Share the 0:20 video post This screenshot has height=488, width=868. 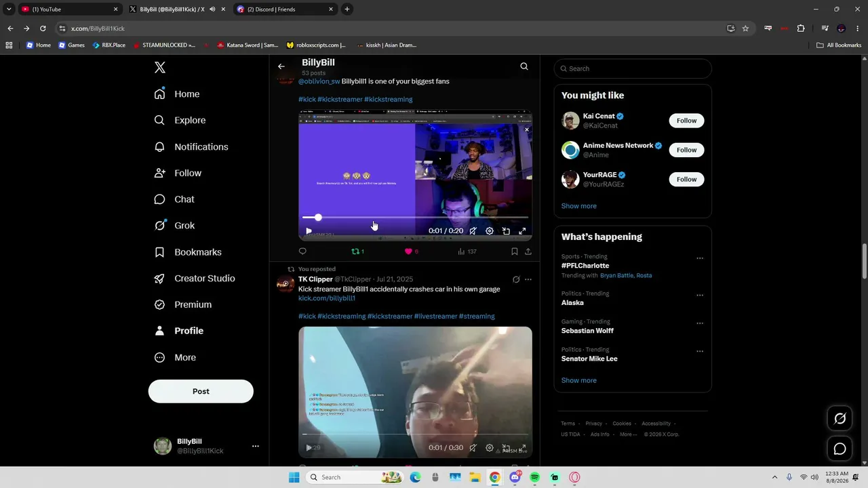[x=528, y=251]
